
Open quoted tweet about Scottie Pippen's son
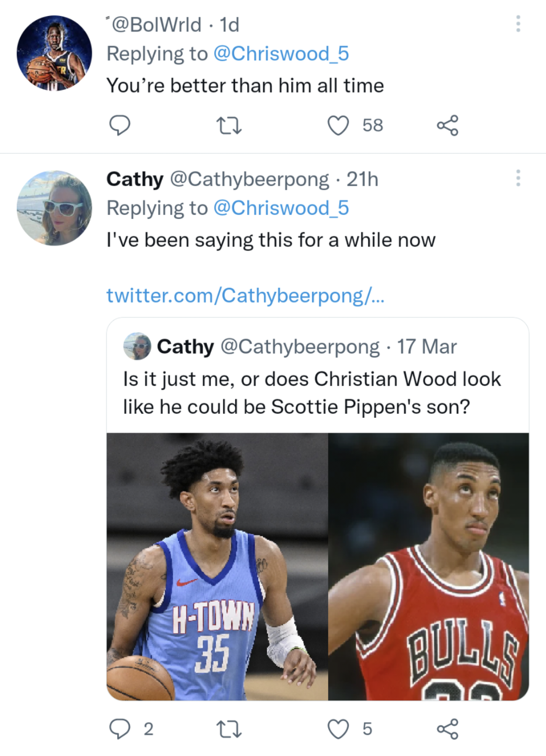click(312, 393)
